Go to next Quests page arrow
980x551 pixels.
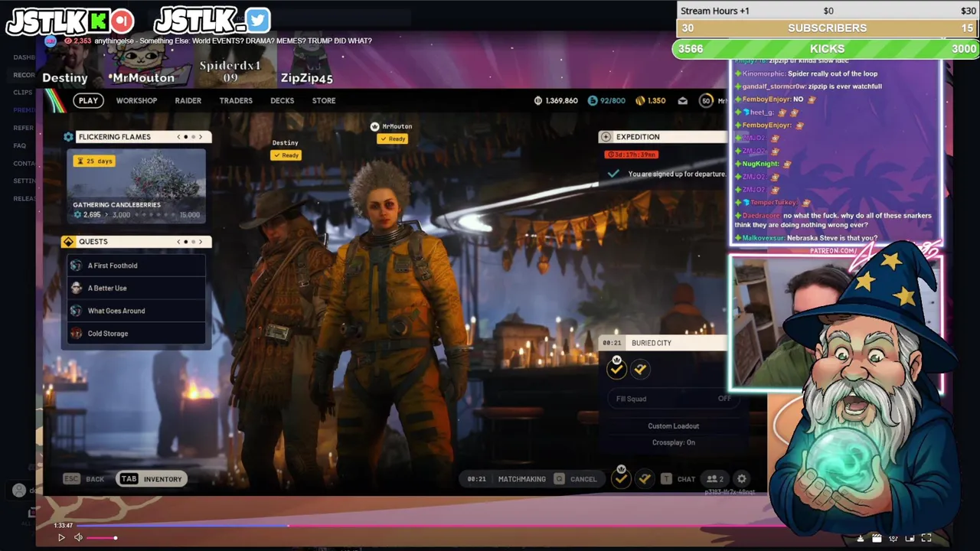coord(201,242)
